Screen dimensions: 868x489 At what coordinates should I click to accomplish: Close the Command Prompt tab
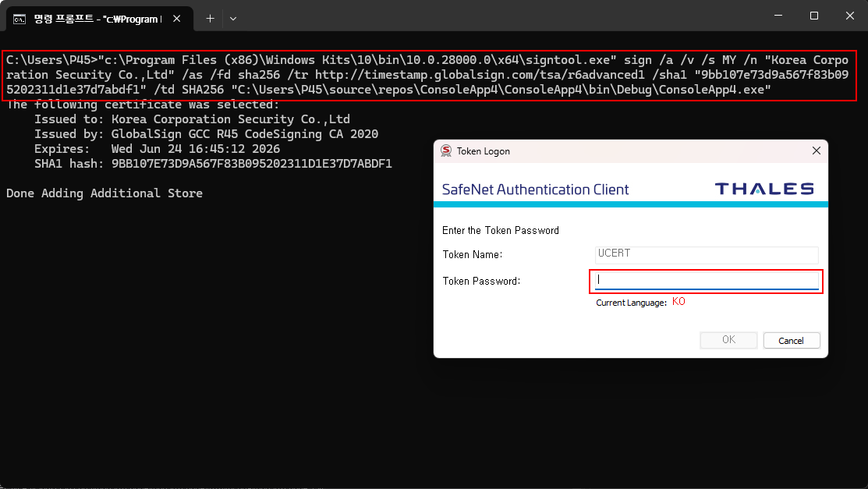pos(181,17)
